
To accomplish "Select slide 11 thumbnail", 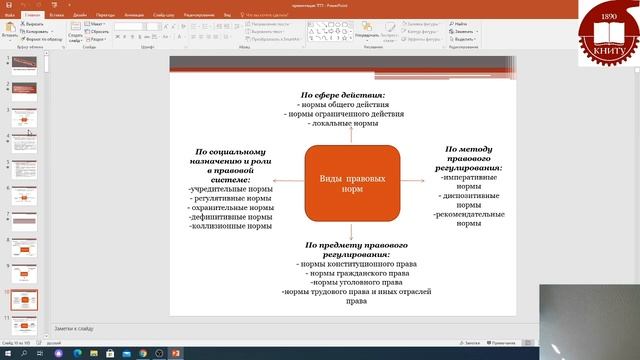I will coord(24,326).
